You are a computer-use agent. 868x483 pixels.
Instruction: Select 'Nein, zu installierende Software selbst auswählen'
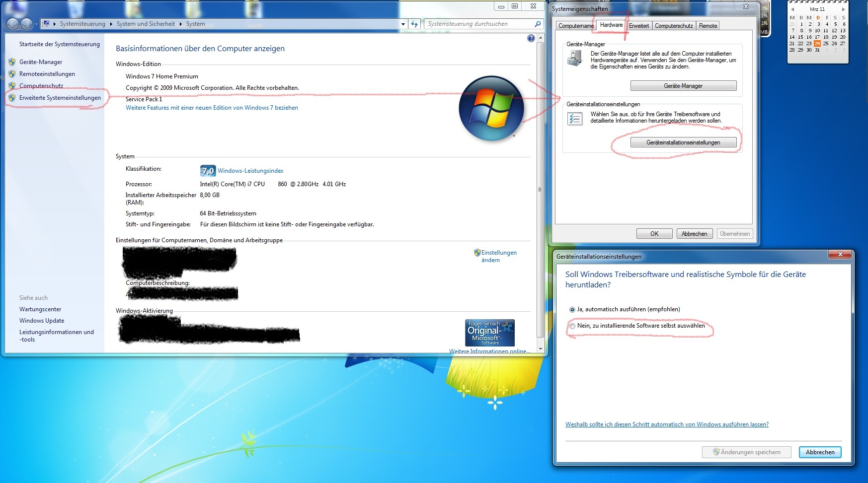click(572, 326)
